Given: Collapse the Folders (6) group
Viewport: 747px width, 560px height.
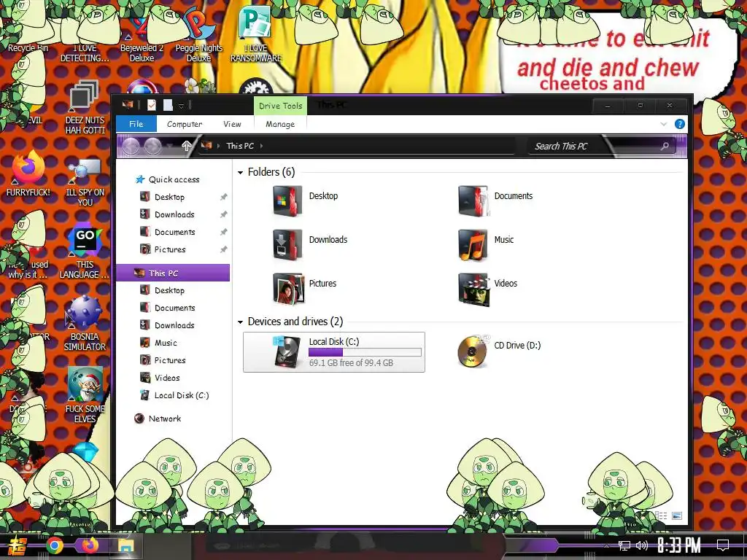Looking at the screenshot, I should click(240, 172).
